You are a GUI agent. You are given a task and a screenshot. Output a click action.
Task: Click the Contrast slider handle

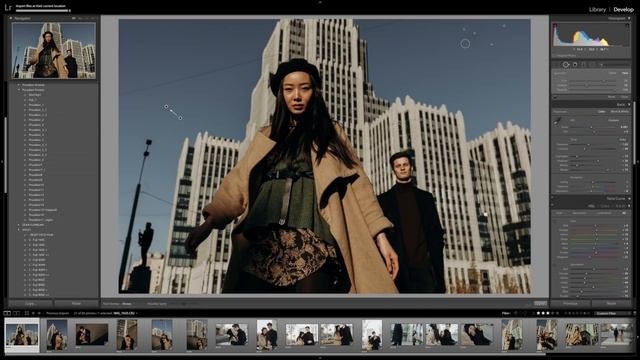(584, 149)
